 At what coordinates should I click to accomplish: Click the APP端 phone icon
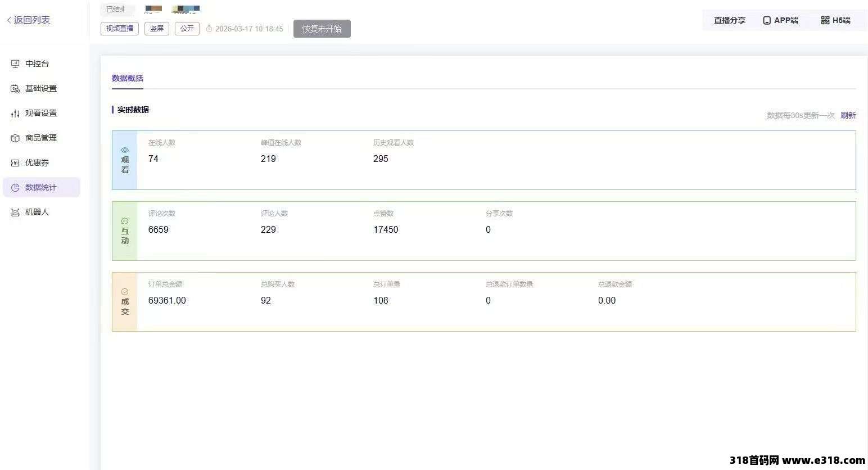(x=767, y=20)
